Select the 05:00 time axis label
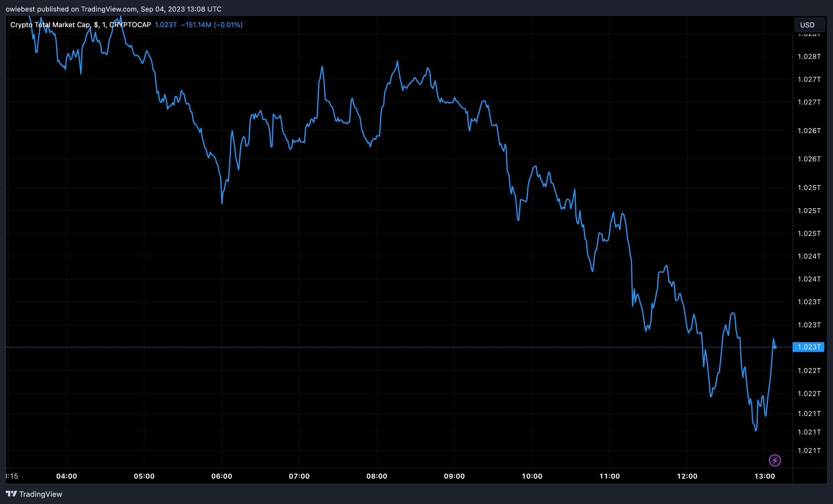Image resolution: width=833 pixels, height=504 pixels. click(x=144, y=476)
